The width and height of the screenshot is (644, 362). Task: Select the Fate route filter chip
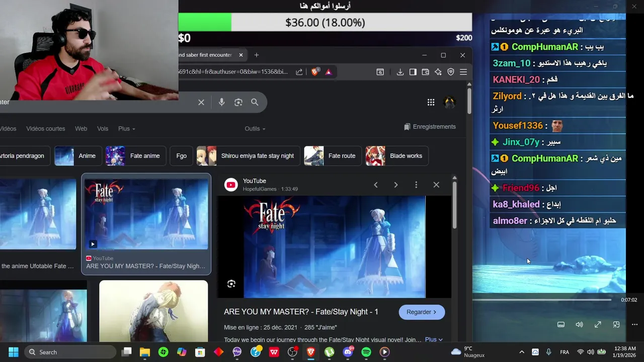pos(333,156)
